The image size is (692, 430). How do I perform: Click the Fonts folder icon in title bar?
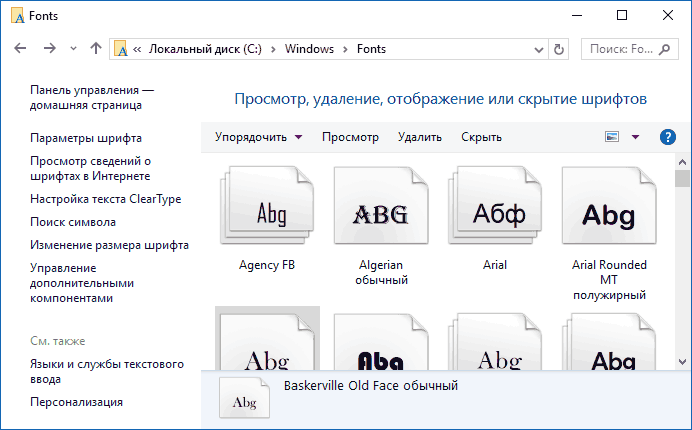pos(18,16)
